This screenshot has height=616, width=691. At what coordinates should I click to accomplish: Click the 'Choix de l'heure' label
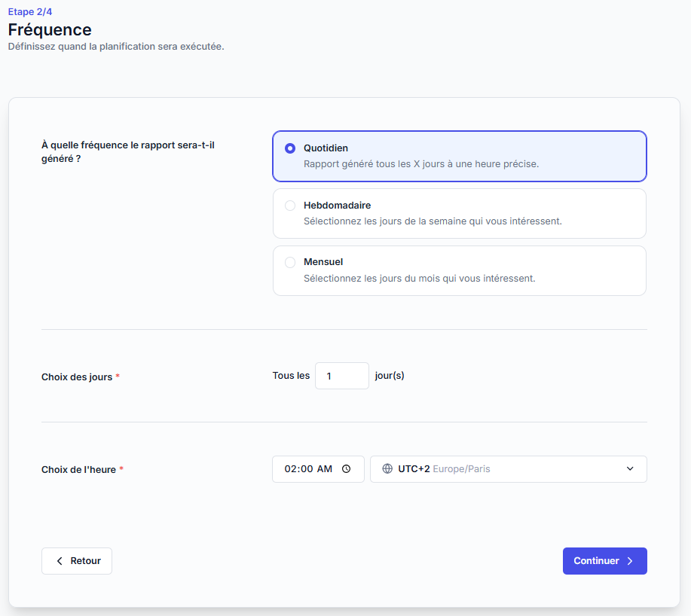click(x=79, y=470)
